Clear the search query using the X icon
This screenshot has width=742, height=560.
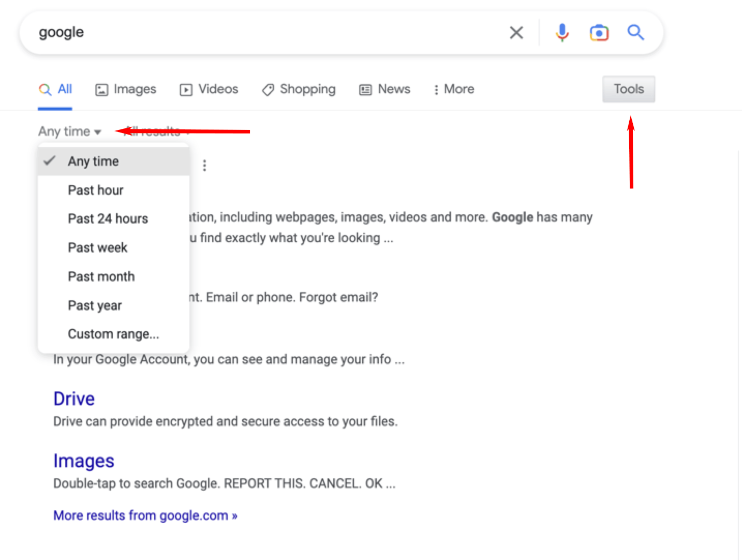[516, 32]
